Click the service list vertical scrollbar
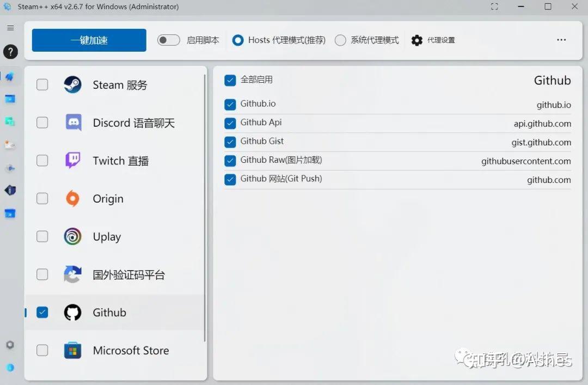 point(205,208)
